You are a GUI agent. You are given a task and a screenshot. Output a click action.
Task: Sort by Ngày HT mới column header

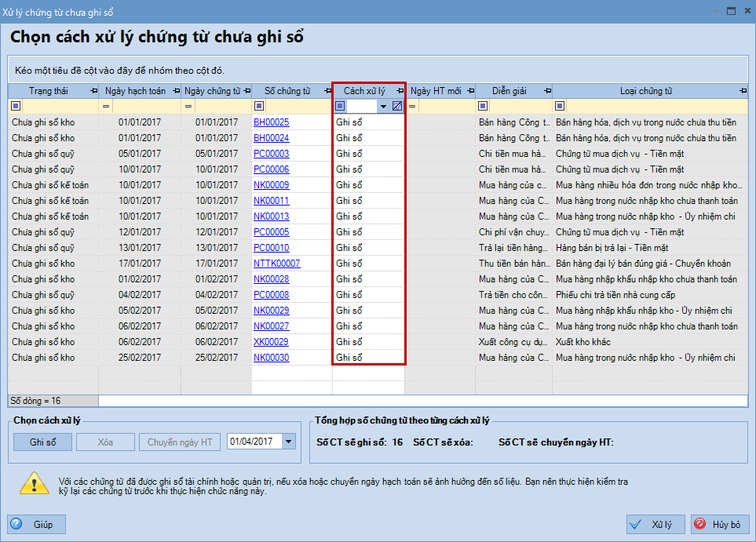point(435,91)
